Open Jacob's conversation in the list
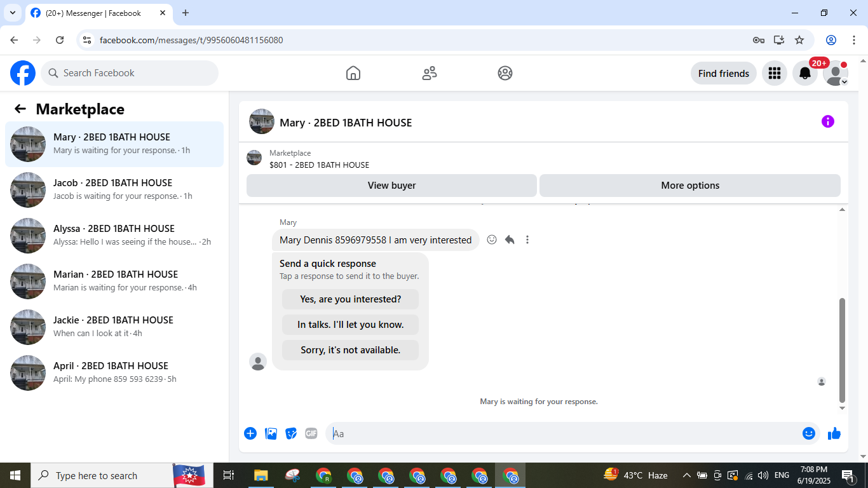The image size is (868, 488). [x=114, y=190]
